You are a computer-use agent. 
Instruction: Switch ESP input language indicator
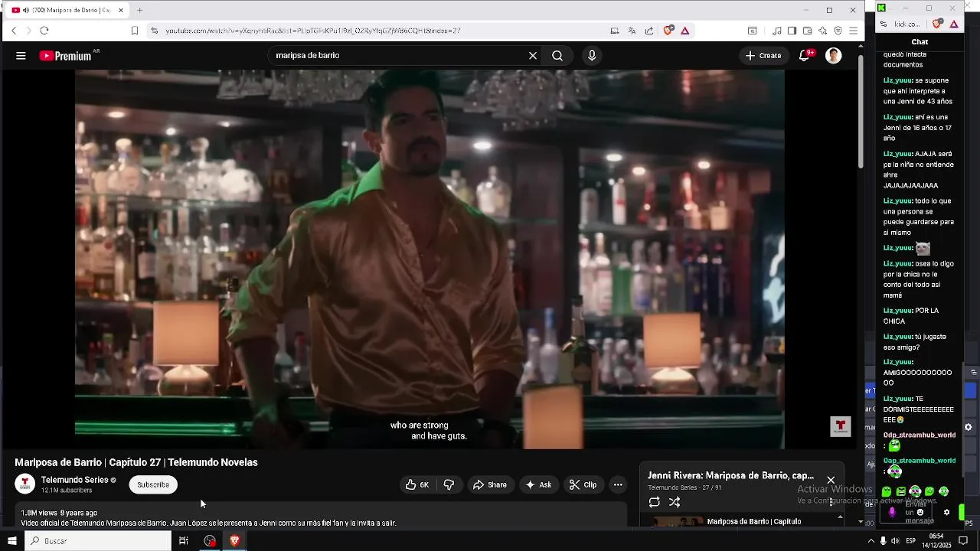911,541
